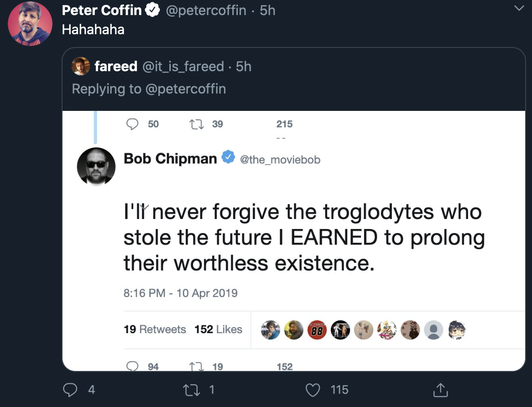Like the tweet with 115 likes

tap(313, 390)
